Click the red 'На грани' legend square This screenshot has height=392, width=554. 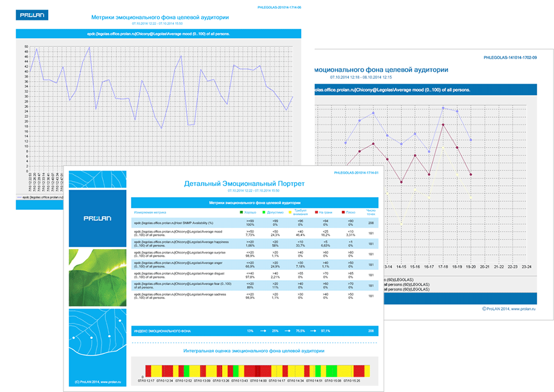316,212
